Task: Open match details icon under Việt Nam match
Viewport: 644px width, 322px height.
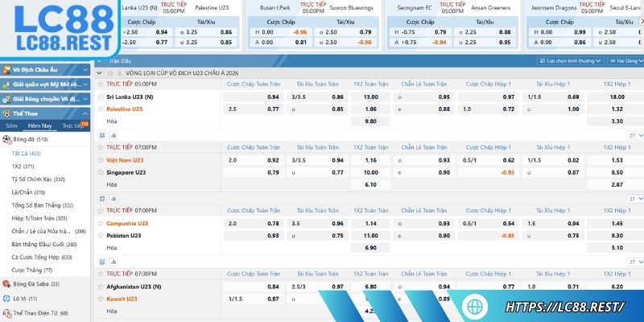Action: click(101, 198)
